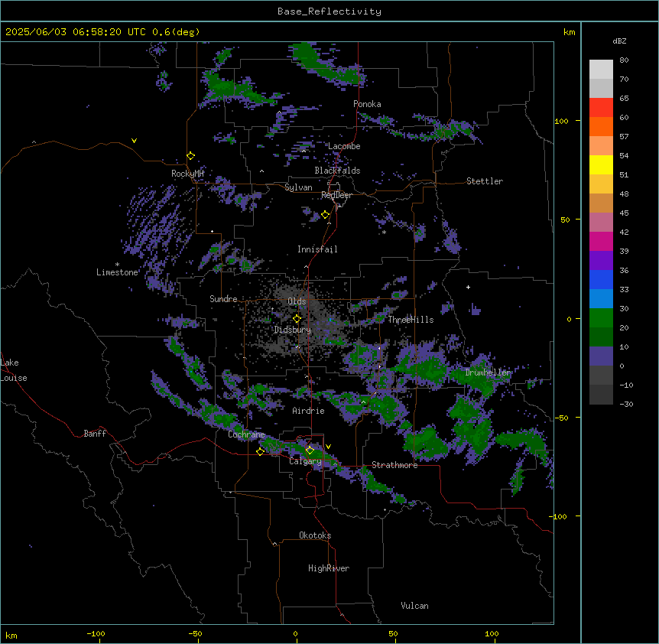Click the Strathmore city label
The height and width of the screenshot is (644, 659).
(x=394, y=465)
